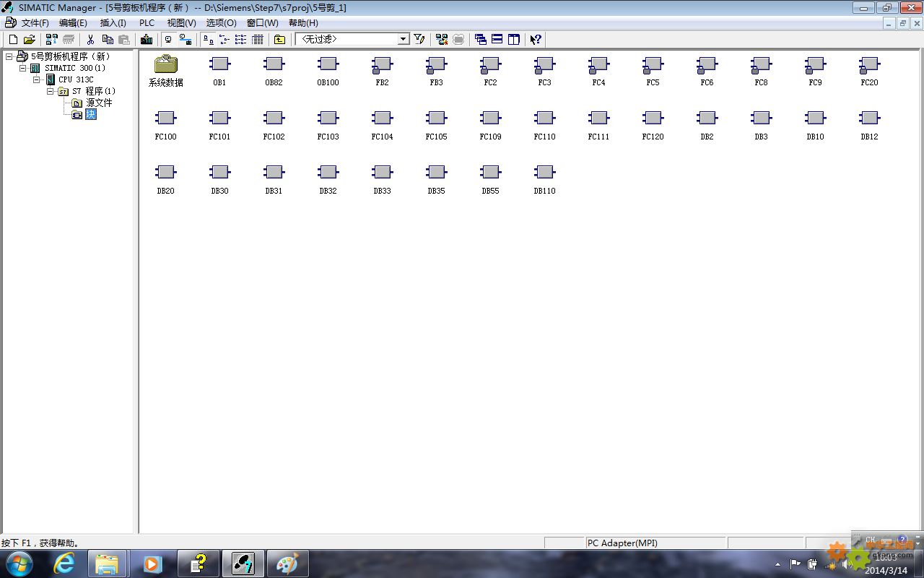Image resolution: width=924 pixels, height=578 pixels.
Task: Tile windows vertically via toolbar icon
Action: click(x=514, y=40)
